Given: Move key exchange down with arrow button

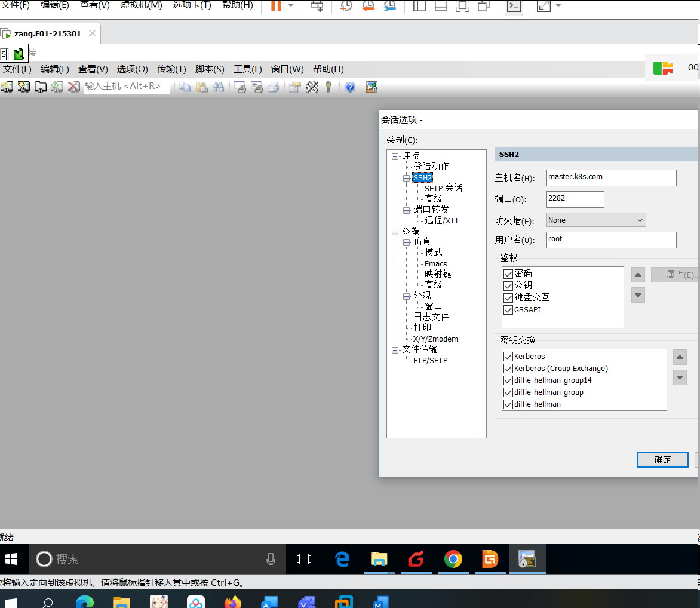Looking at the screenshot, I should 680,377.
